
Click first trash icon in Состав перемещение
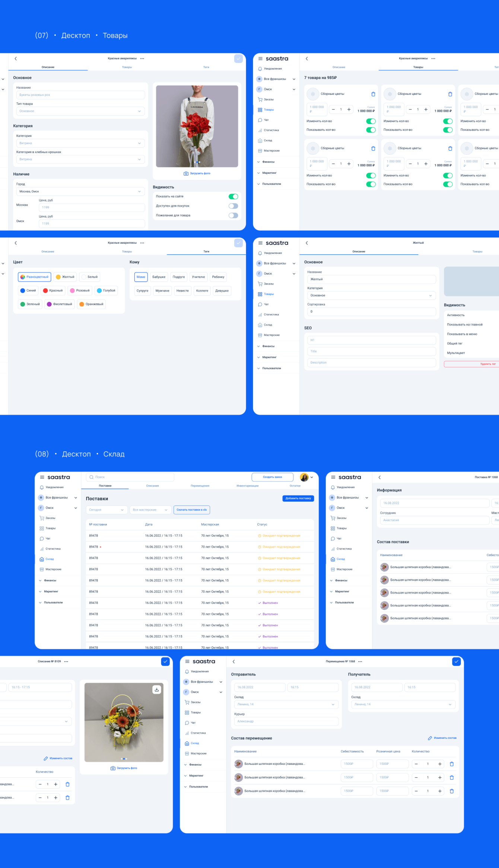click(x=452, y=764)
